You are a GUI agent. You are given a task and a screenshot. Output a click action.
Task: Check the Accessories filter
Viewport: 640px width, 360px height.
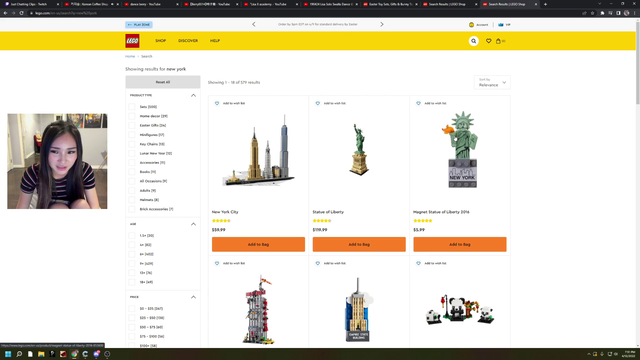(x=132, y=162)
